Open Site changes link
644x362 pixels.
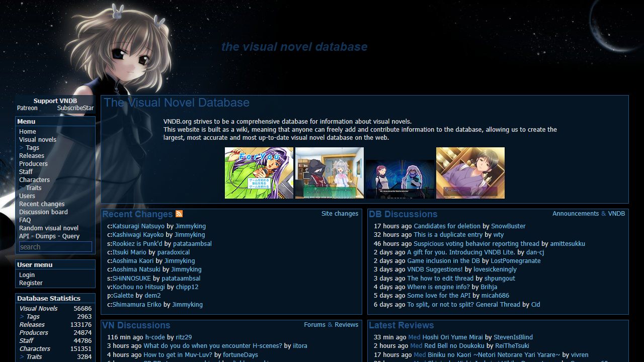pyautogui.click(x=340, y=214)
